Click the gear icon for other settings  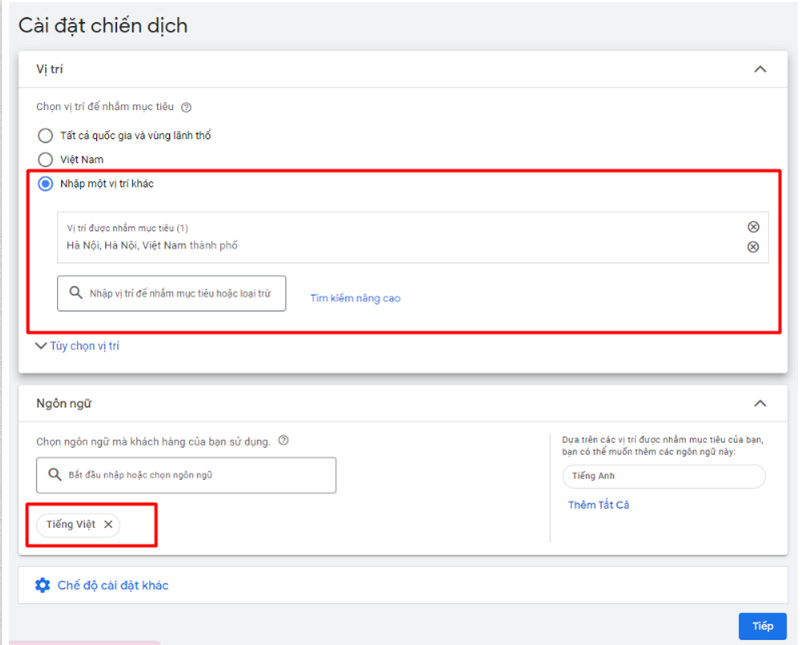(43, 585)
